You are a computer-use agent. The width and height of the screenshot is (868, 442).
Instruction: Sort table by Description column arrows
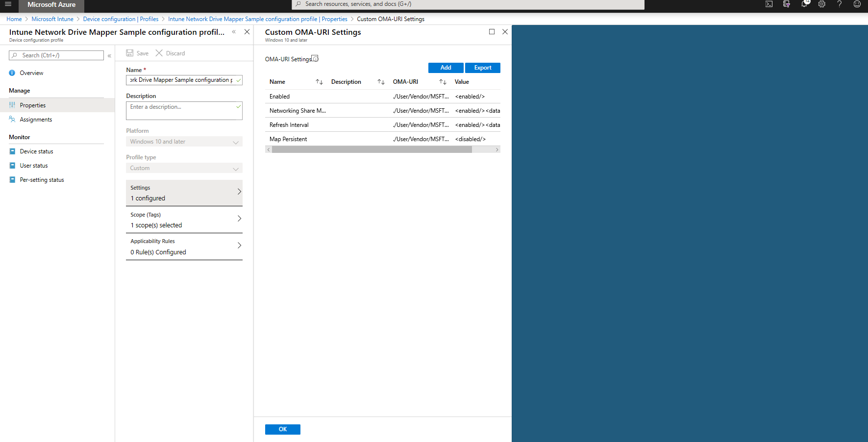tap(381, 82)
